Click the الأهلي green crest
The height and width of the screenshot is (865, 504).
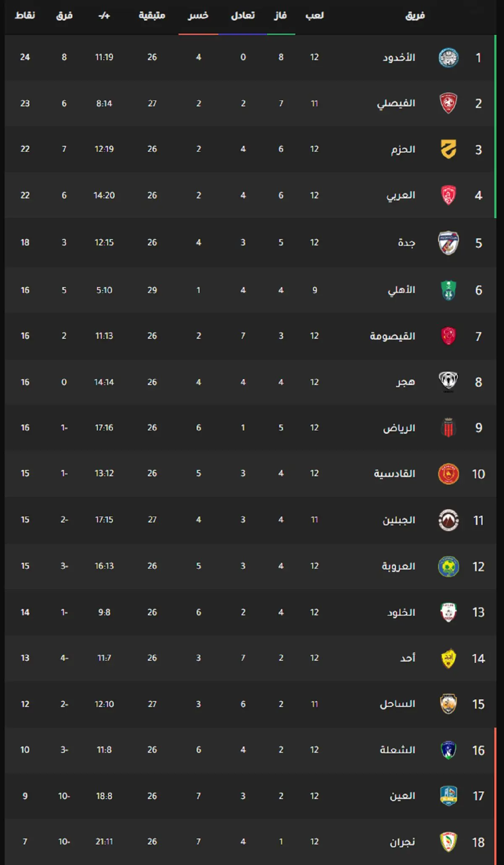pyautogui.click(x=448, y=290)
